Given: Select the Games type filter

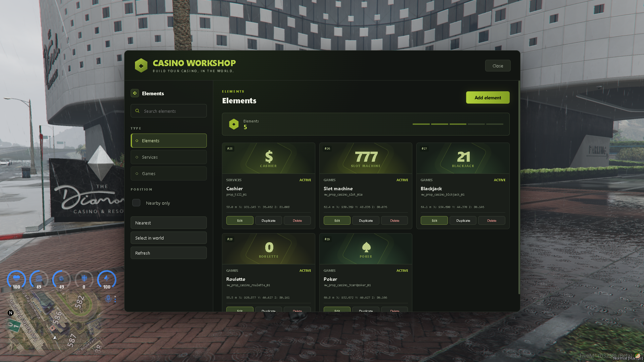Looking at the screenshot, I should (x=169, y=173).
